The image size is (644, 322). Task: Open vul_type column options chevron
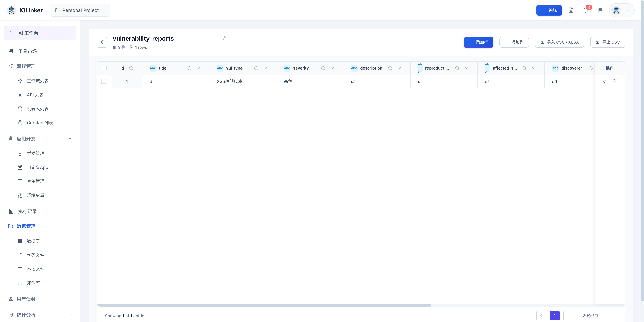coord(265,68)
